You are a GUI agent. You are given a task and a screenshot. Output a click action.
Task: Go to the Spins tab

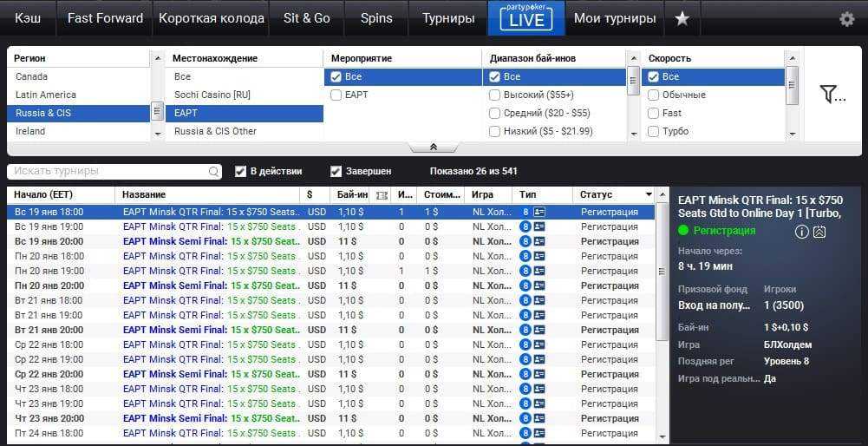pos(376,18)
